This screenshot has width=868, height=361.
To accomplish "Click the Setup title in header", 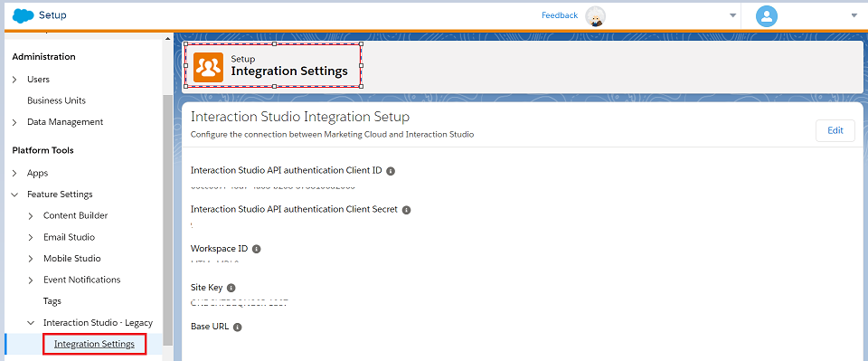I will click(52, 15).
